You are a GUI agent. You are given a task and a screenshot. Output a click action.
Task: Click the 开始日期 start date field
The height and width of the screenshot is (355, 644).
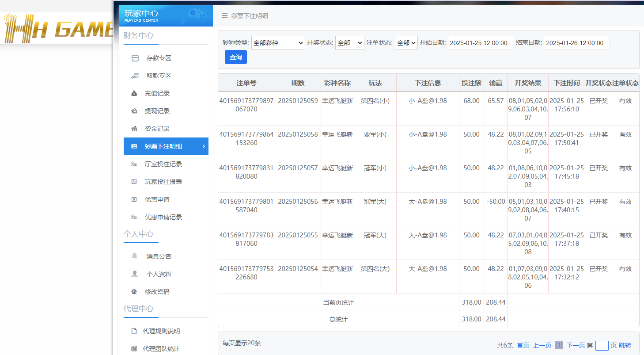pyautogui.click(x=481, y=43)
